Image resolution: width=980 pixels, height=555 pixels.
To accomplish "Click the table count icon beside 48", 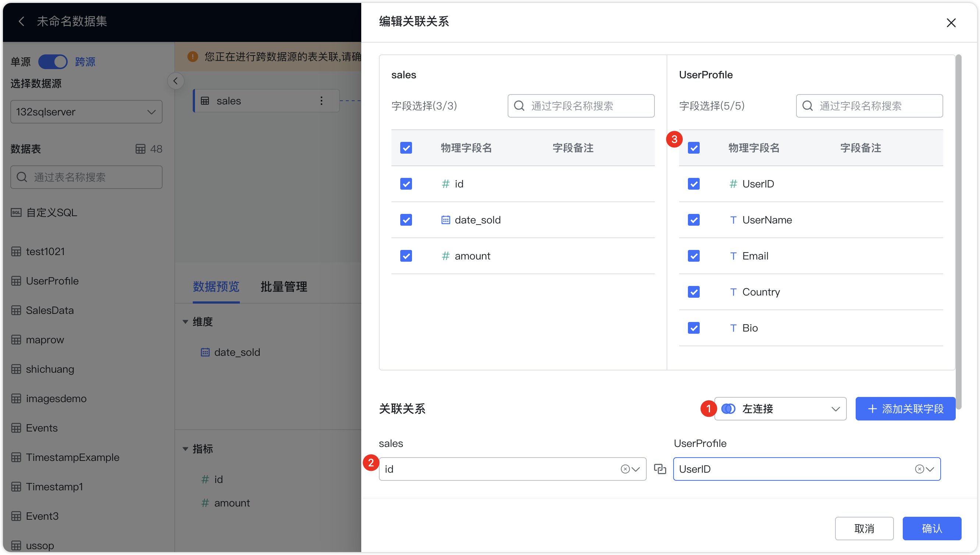I will tap(141, 148).
